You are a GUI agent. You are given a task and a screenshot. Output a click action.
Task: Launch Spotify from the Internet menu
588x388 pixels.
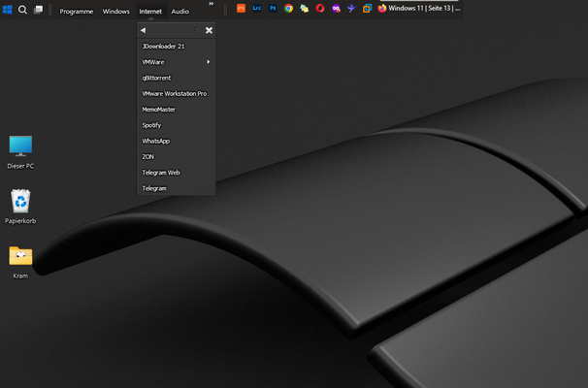point(152,125)
